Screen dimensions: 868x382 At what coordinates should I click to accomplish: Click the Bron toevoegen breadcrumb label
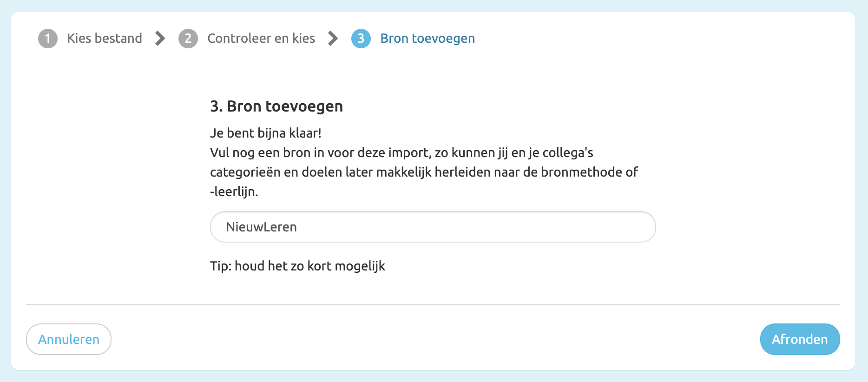pos(427,39)
